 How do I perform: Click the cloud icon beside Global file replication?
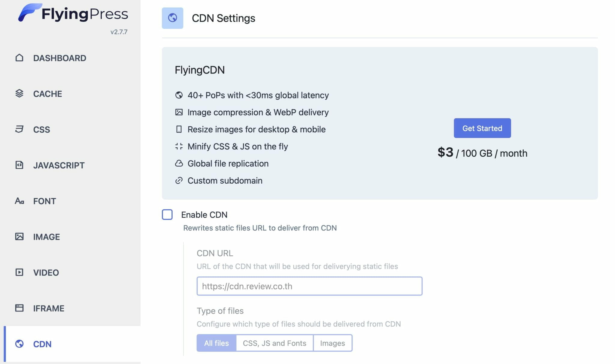coord(179,164)
